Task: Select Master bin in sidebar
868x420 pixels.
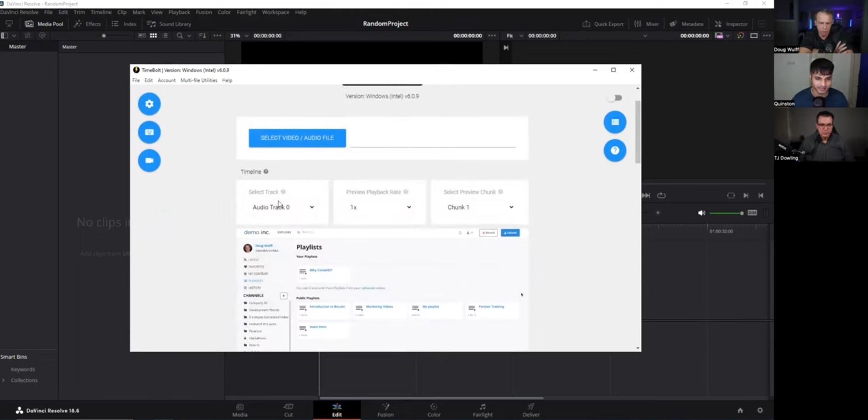Action: click(18, 46)
